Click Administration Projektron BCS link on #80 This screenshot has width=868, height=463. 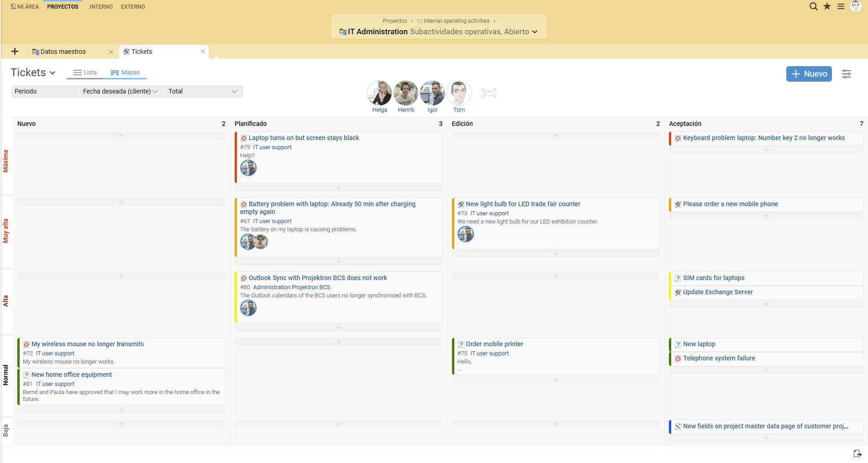291,287
